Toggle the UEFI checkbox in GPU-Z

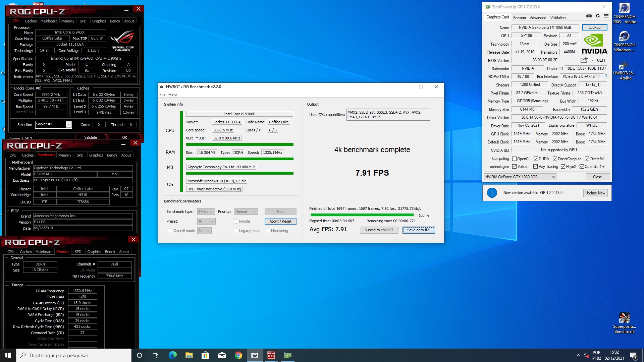pos(594,60)
